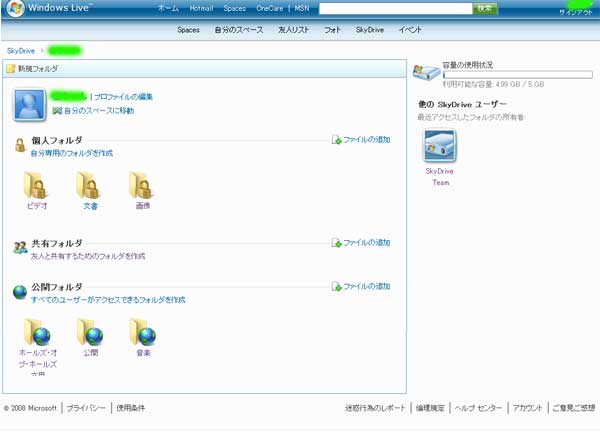Viewport: 600px width, 436px height.
Task: Click the Windows Live logo icon
Action: [15, 8]
